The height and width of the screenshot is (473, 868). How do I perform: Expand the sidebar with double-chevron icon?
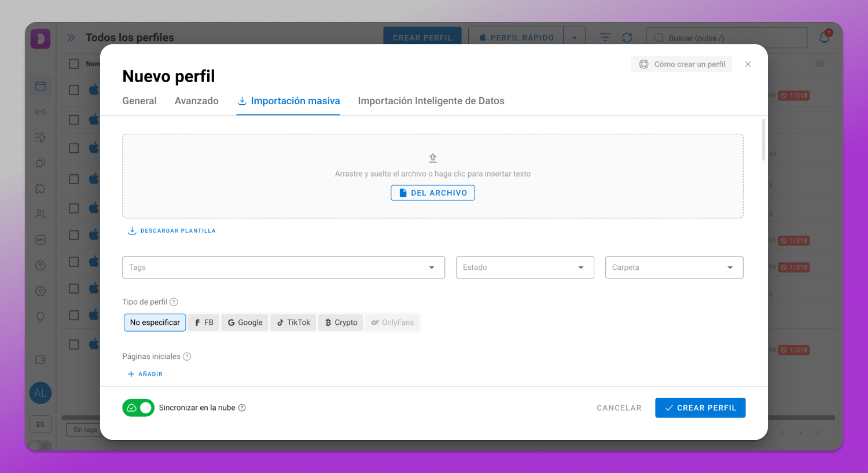71,38
